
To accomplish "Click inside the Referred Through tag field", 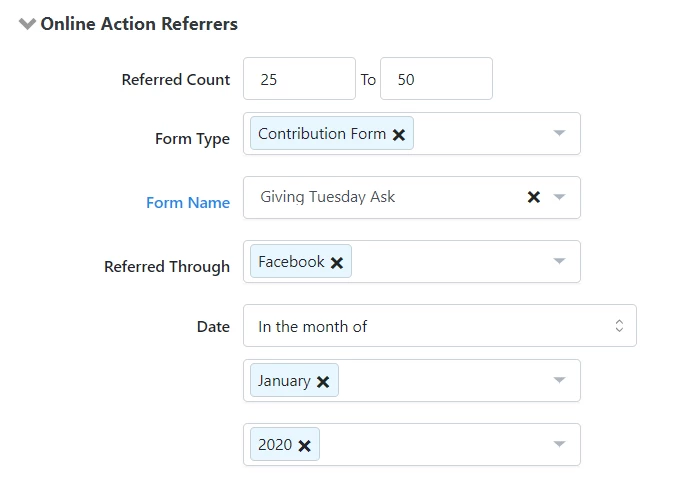I will coord(450,262).
